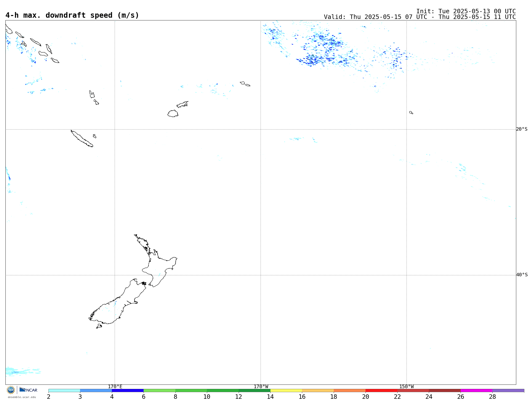Click the orange 18-20 color swatch
Image resolution: width=532 pixels, height=400 pixels.
349,390
